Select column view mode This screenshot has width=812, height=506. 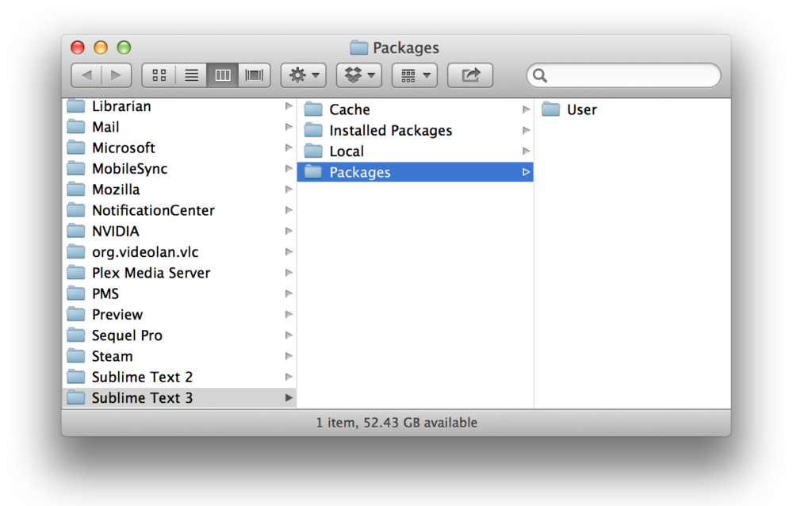coord(223,75)
